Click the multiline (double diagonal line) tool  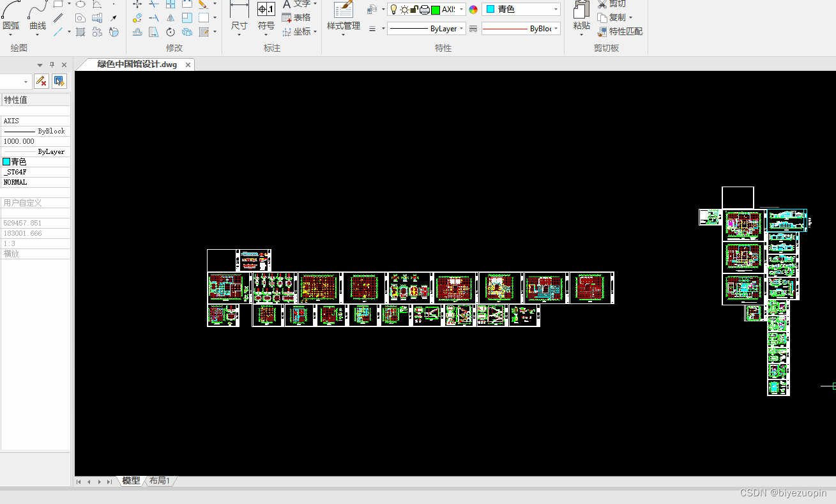pos(59,18)
